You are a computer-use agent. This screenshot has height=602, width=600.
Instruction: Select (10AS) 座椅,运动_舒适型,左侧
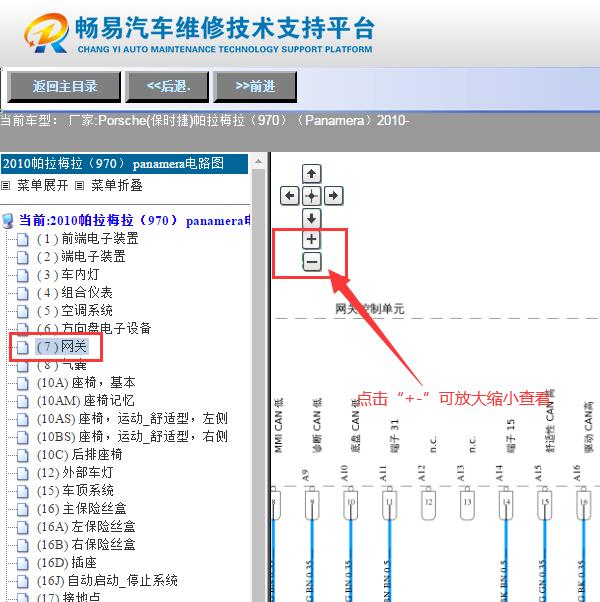click(x=132, y=419)
